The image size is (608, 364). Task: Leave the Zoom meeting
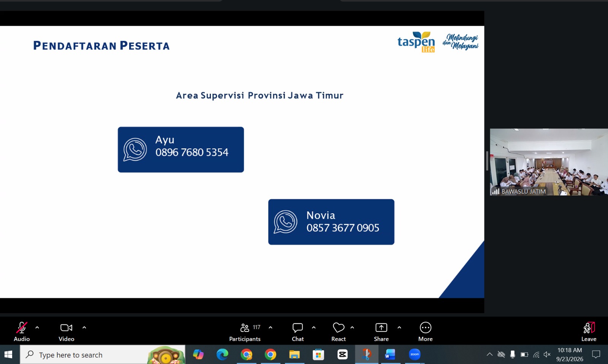point(589,331)
